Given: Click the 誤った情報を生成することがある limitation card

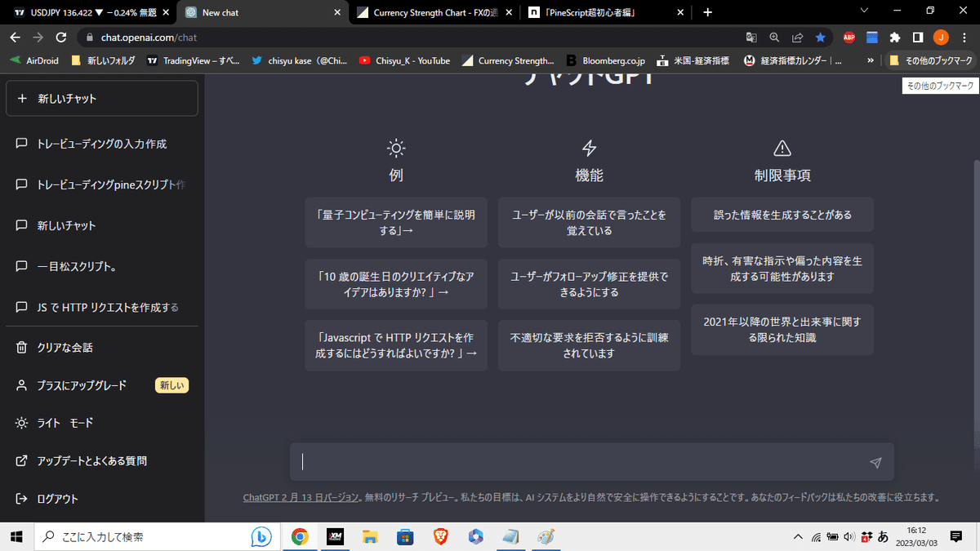Looking at the screenshot, I should pyautogui.click(x=782, y=215).
